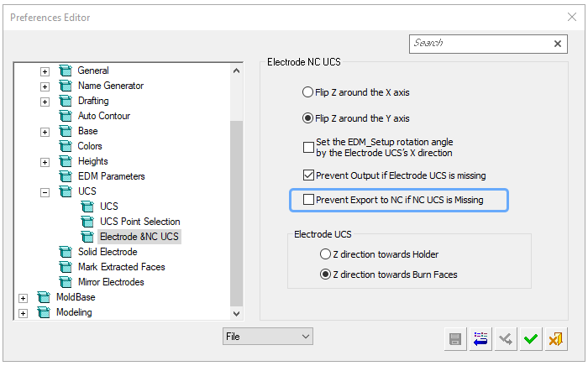Open the File dropdown list
Screen dimensions: 588x366
(x=267, y=337)
